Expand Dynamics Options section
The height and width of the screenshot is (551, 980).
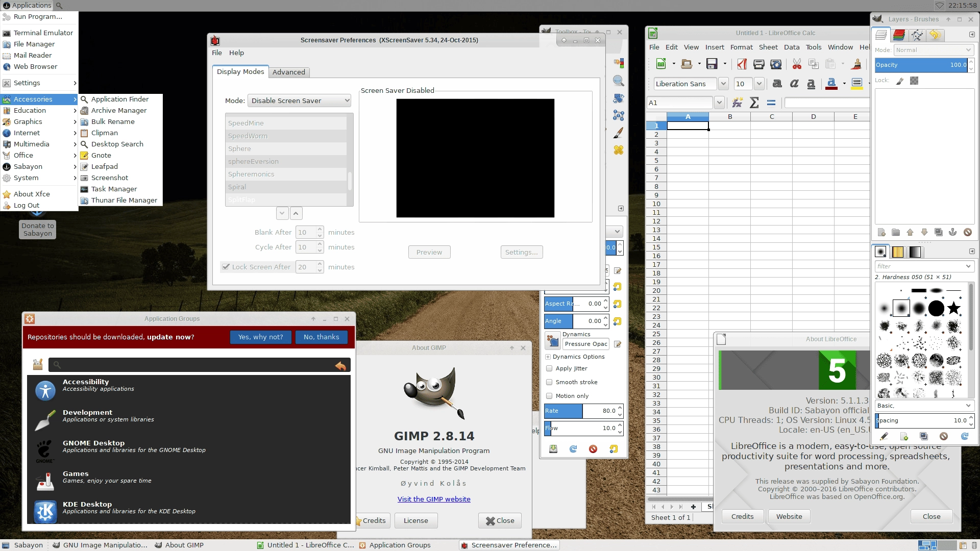(548, 357)
